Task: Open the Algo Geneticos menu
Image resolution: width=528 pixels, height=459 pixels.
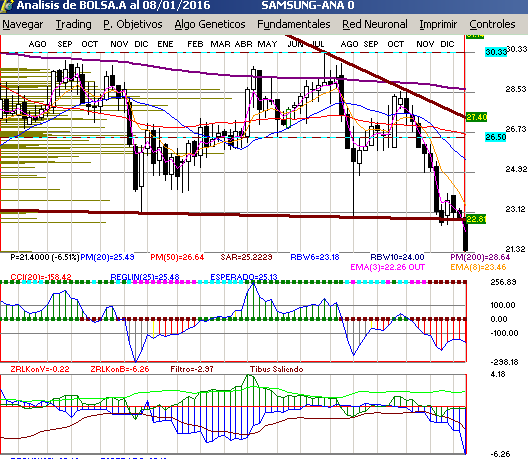Action: tap(210, 25)
